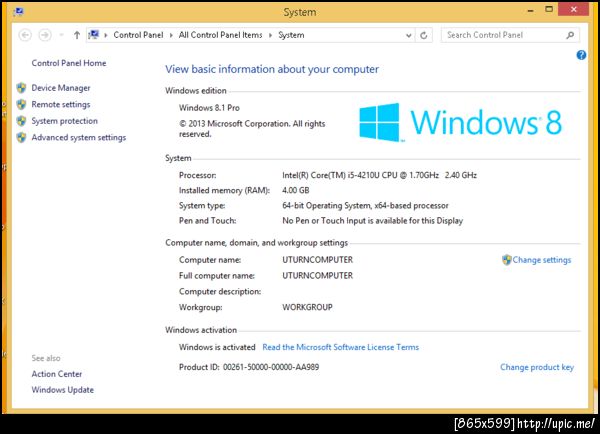Click the System window title bar icon
The height and width of the screenshot is (434, 600).
(18, 12)
